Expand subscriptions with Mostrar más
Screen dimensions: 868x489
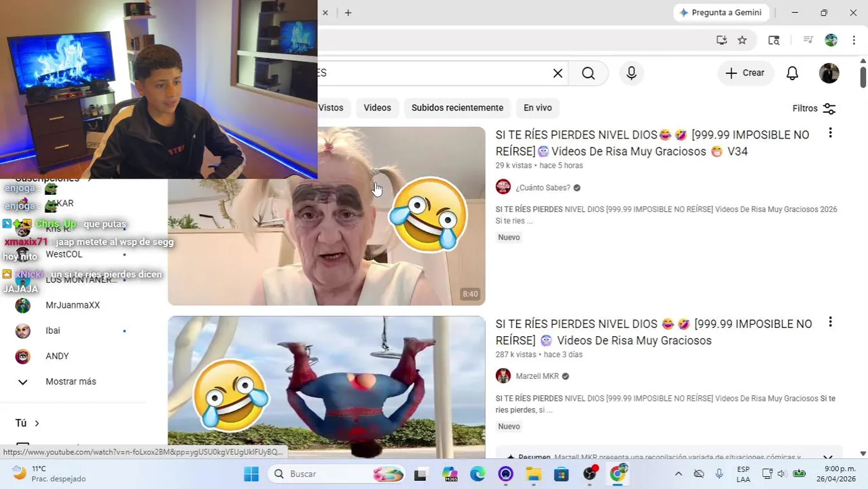tap(71, 382)
